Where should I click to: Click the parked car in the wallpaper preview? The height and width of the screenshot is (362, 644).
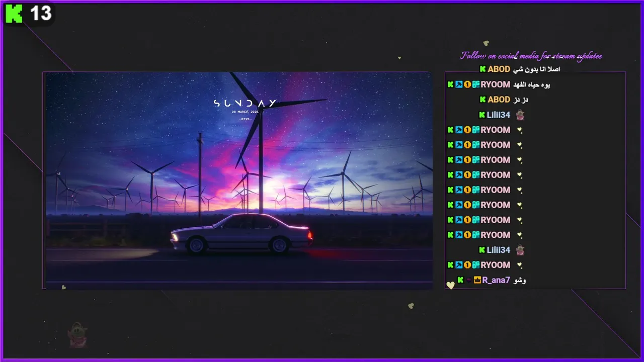coord(242,233)
